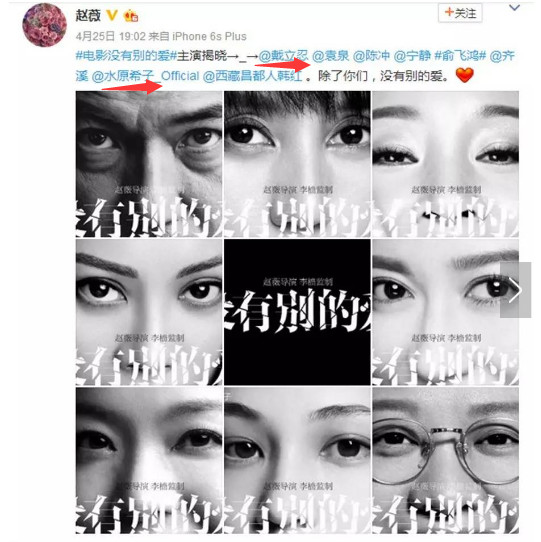Open the poster thumbnail with round glasses
The image size is (541, 542).
point(446,460)
